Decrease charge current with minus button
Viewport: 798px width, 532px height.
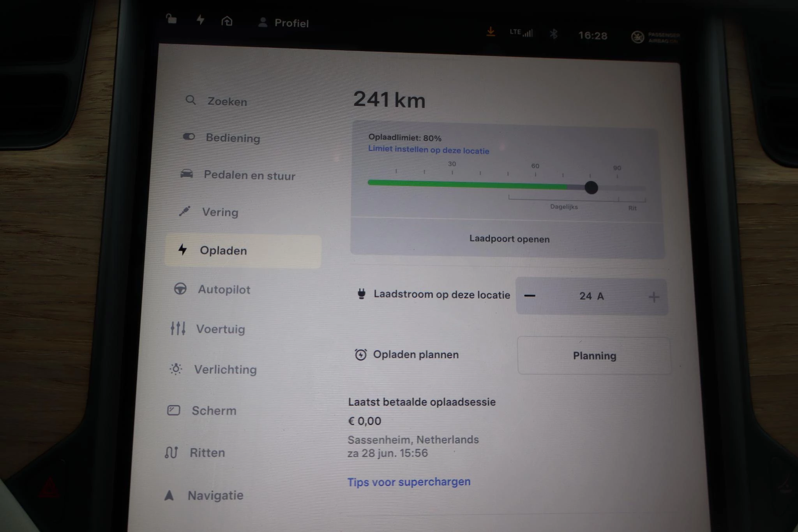pos(530,296)
